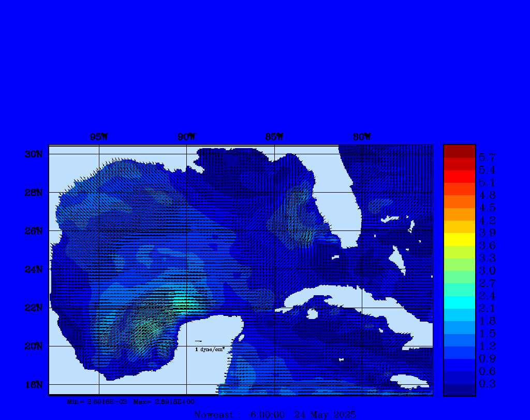Click the 80W longitude label
Image resolution: width=530 pixels, height=420 pixels.
(x=362, y=137)
